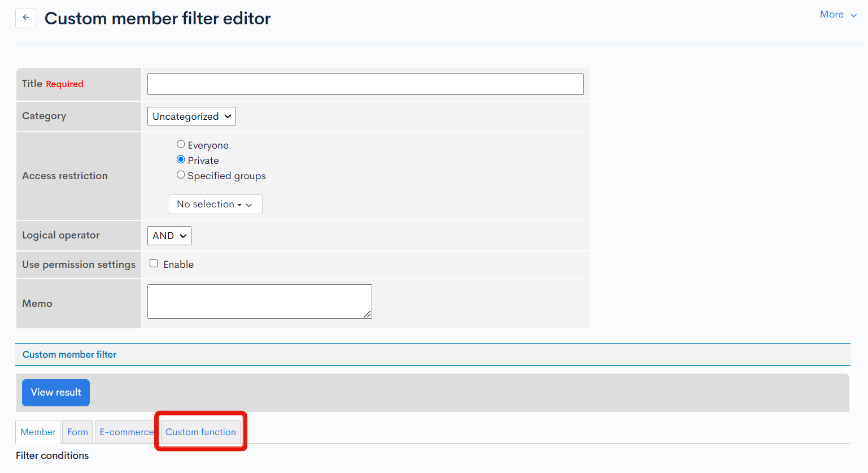Switch to the Form tab

click(x=77, y=431)
